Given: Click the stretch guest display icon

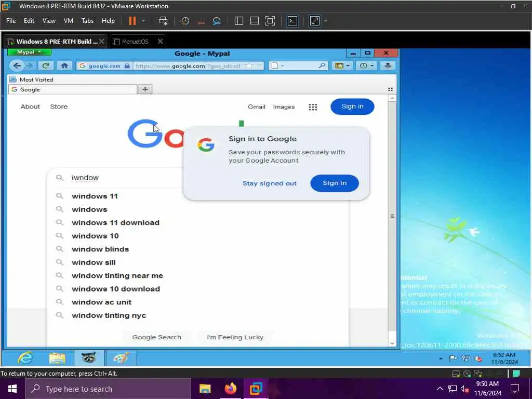Looking at the screenshot, I should [x=315, y=21].
